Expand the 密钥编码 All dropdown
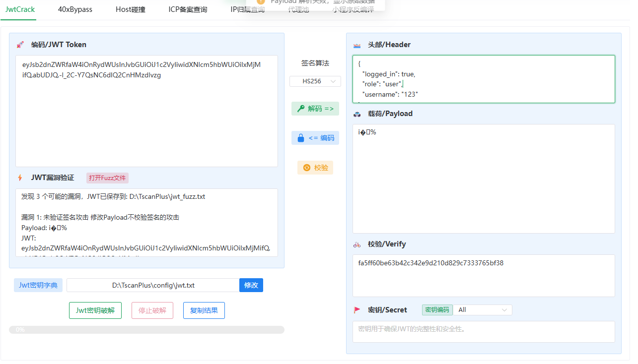This screenshot has height=364, width=638. point(483,310)
